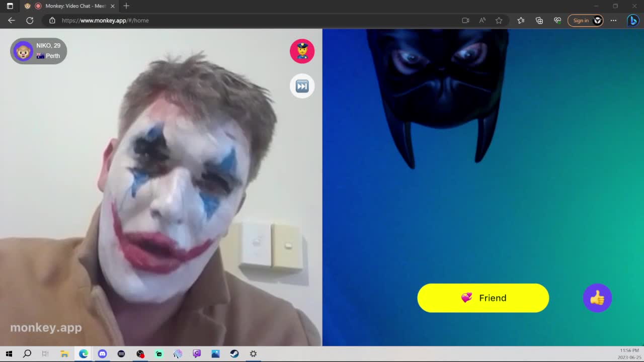
Task: Expand the Start menu
Action: (x=9, y=353)
